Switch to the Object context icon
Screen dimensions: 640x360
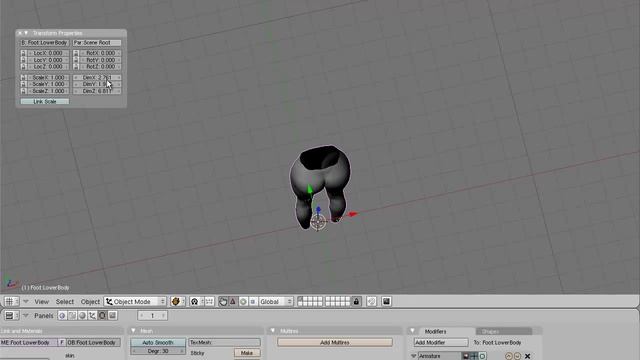point(92,316)
